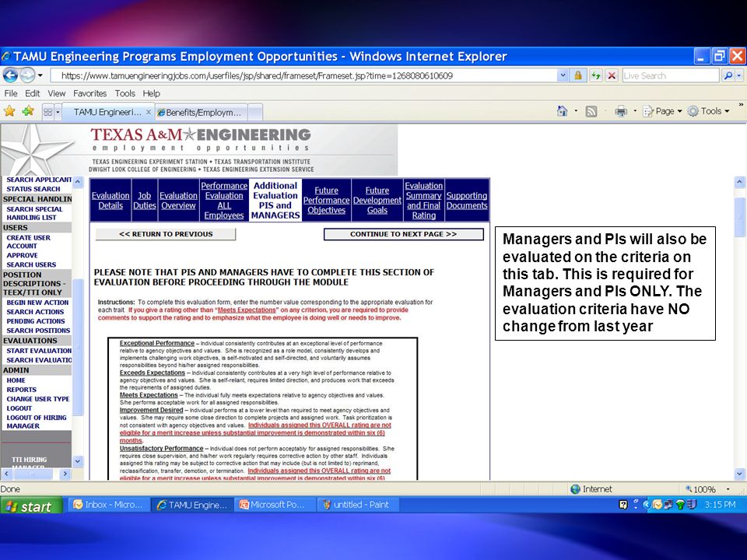Open the Help menu
This screenshot has width=747, height=560.
point(152,93)
